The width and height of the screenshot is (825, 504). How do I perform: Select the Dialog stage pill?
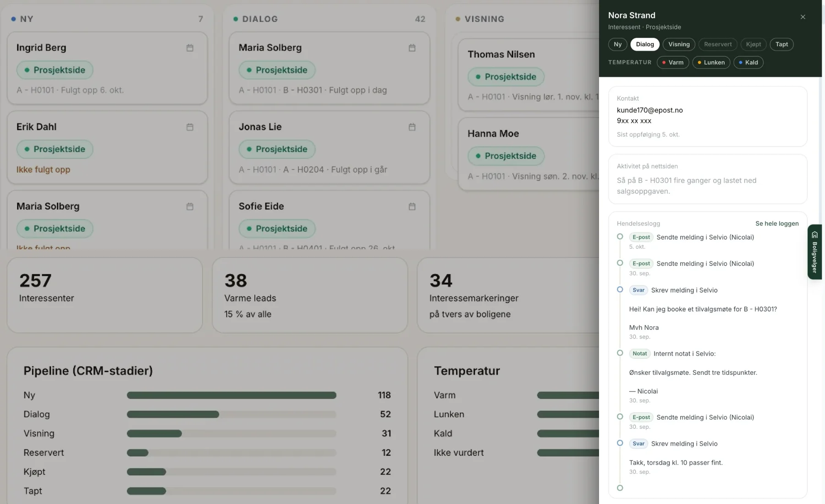click(x=645, y=44)
